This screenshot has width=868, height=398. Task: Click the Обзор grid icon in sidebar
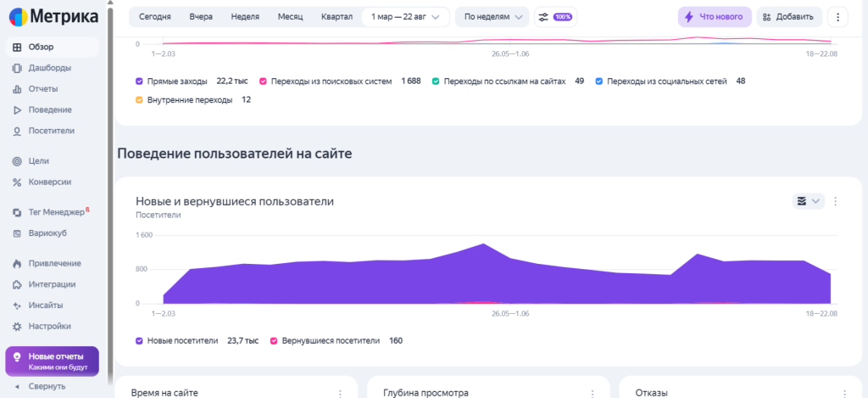tap(17, 47)
